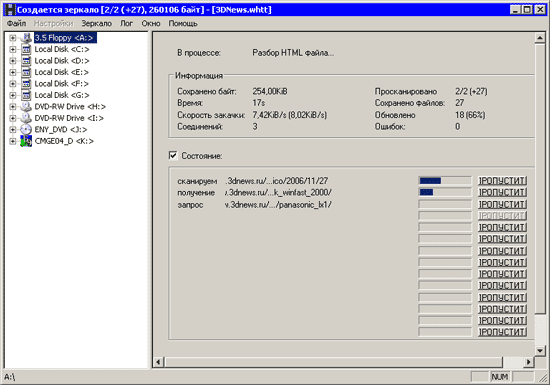
Task: Click the speed value 7,42KiB/s
Action: pyautogui.click(x=269, y=115)
